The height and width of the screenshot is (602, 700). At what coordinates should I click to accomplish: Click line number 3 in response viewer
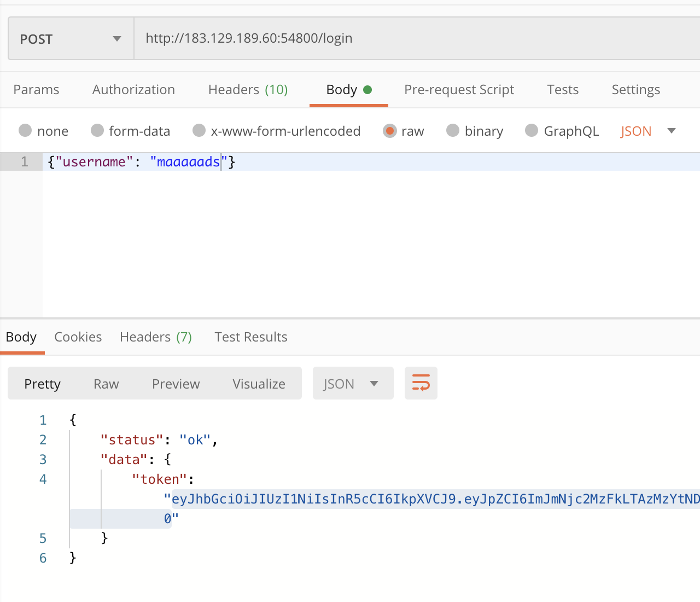(x=43, y=460)
